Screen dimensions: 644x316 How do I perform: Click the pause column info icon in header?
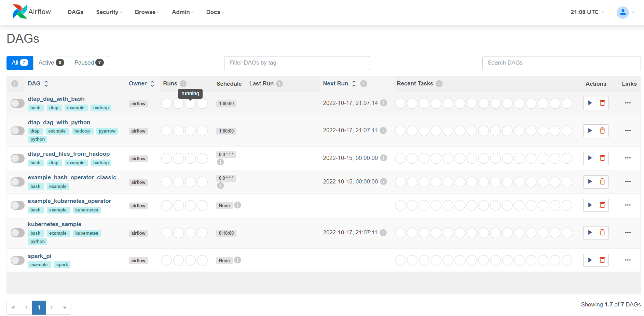click(x=15, y=84)
